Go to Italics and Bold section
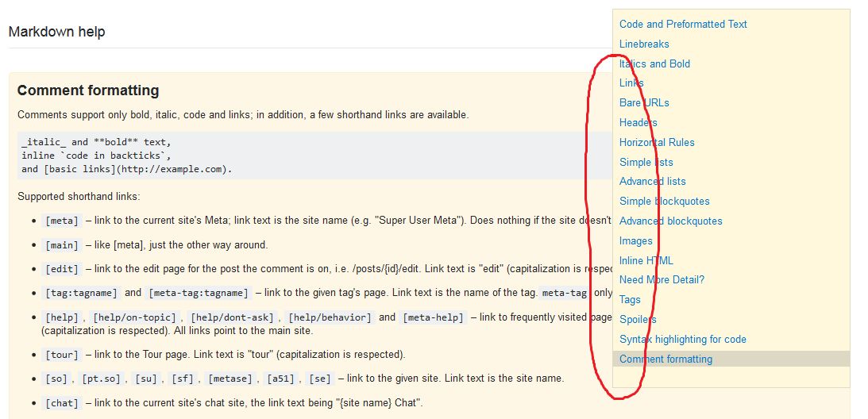The width and height of the screenshot is (868, 419). (x=654, y=63)
